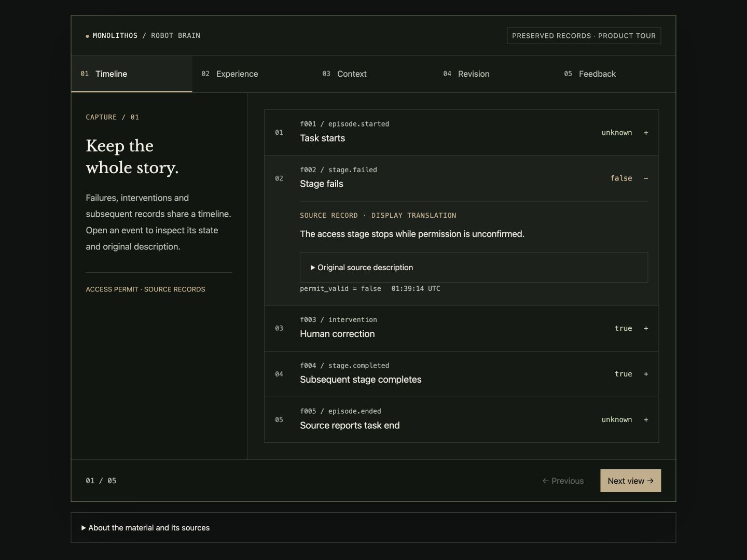Expand Original source description disclosure

(x=474, y=268)
